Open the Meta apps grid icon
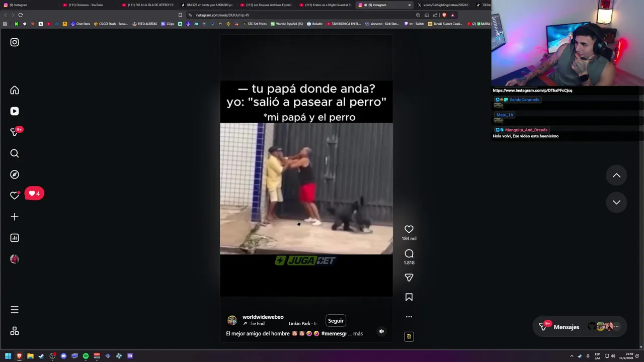This screenshot has height=362, width=644. 15,331
